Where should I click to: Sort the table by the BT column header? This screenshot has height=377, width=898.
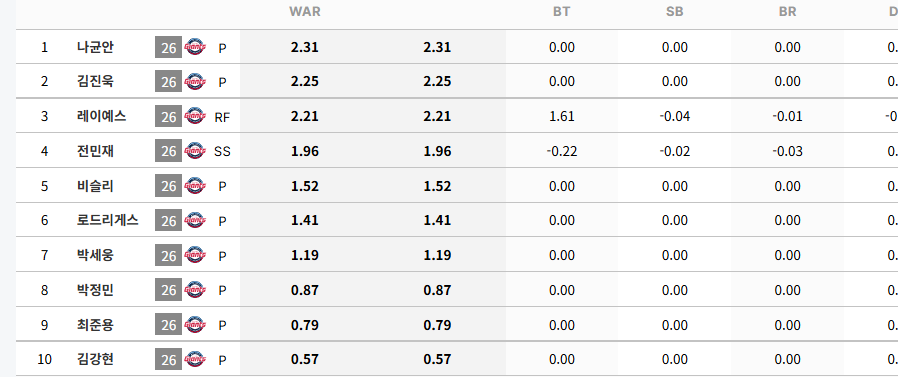point(561,12)
